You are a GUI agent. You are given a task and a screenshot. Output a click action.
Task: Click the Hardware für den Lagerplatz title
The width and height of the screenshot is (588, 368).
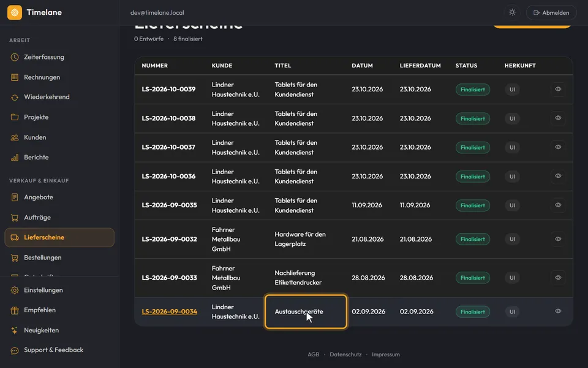click(x=300, y=239)
